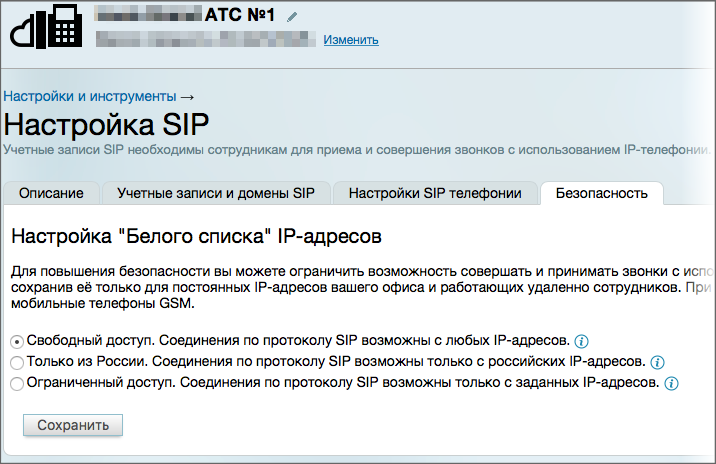Open the Учетные записи и домены SIP tab
The image size is (716, 464).
pyautogui.click(x=216, y=193)
